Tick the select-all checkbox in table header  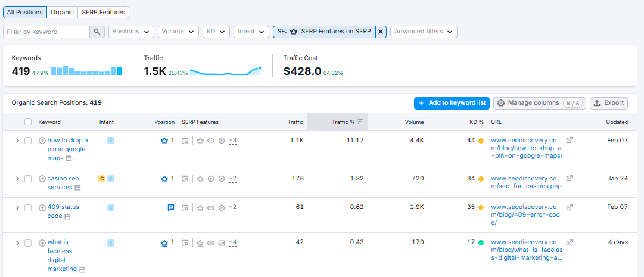(x=28, y=122)
